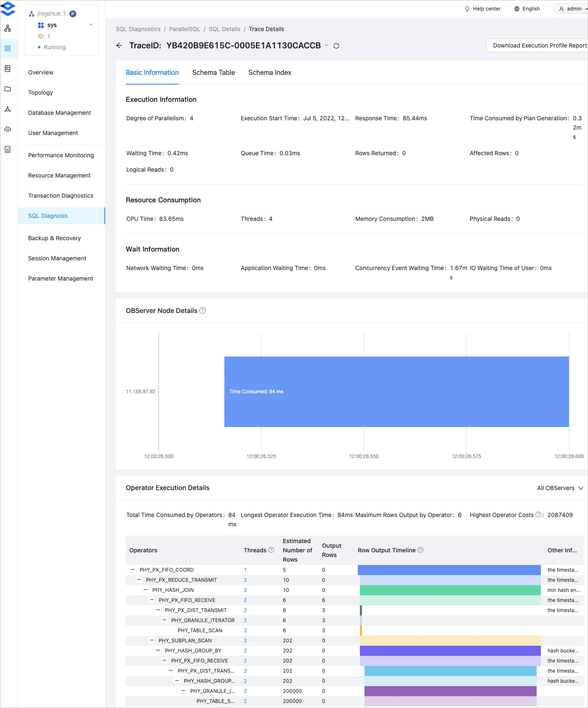Click the globe language icon
588x708 pixels.
point(517,9)
